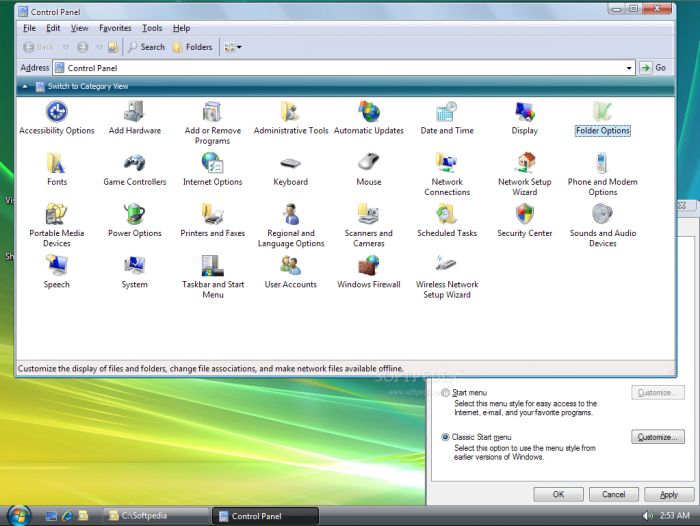This screenshot has width=700, height=526.
Task: Open Game Controllers applet
Action: point(134,169)
